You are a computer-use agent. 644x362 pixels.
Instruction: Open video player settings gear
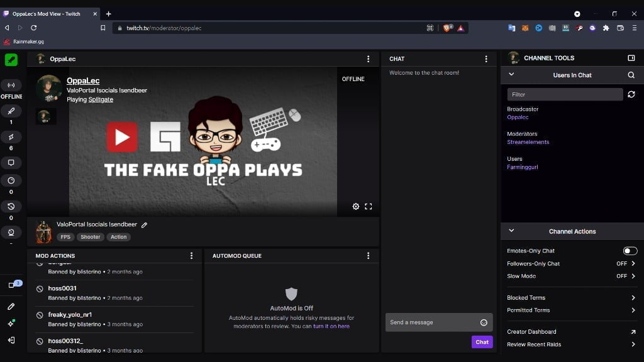pos(356,206)
